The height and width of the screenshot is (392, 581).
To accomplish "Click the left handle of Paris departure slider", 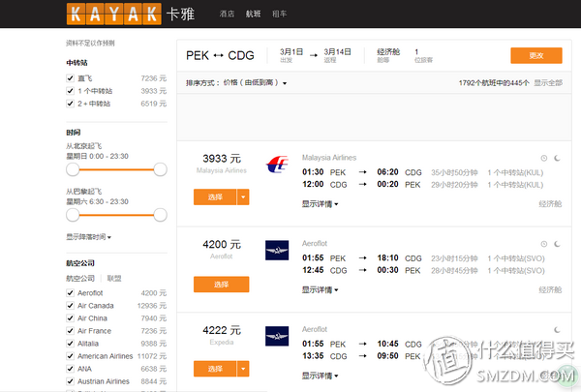I will 73,215.
